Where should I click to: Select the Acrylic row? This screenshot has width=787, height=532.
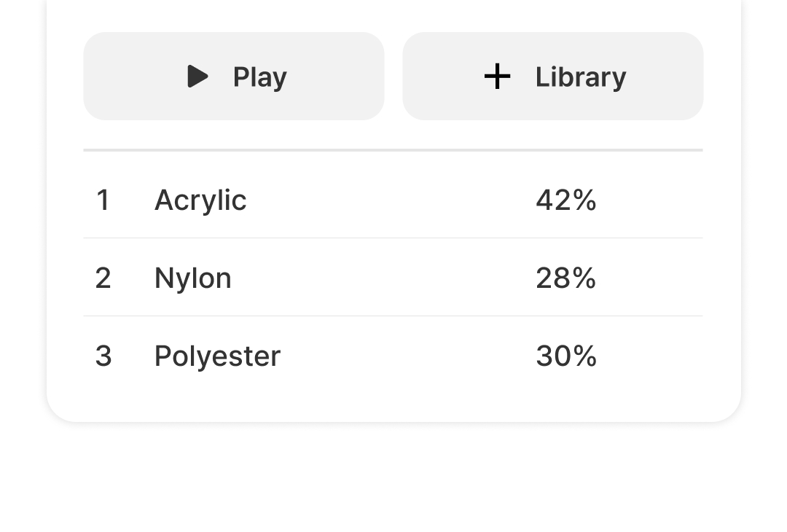[x=393, y=200]
